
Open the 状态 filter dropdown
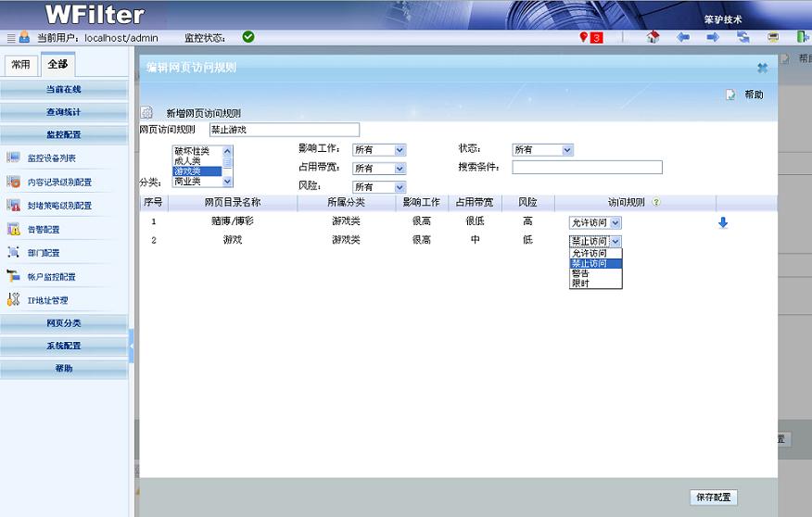coord(543,150)
